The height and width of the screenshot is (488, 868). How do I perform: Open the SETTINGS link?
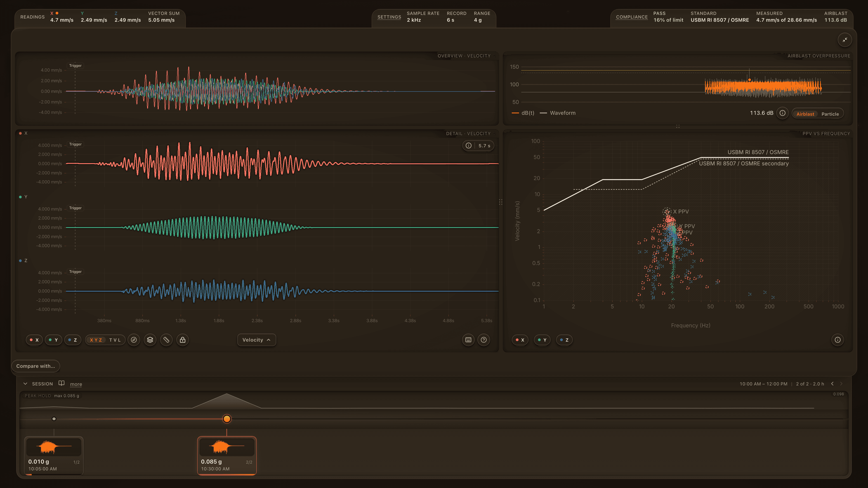(x=389, y=17)
